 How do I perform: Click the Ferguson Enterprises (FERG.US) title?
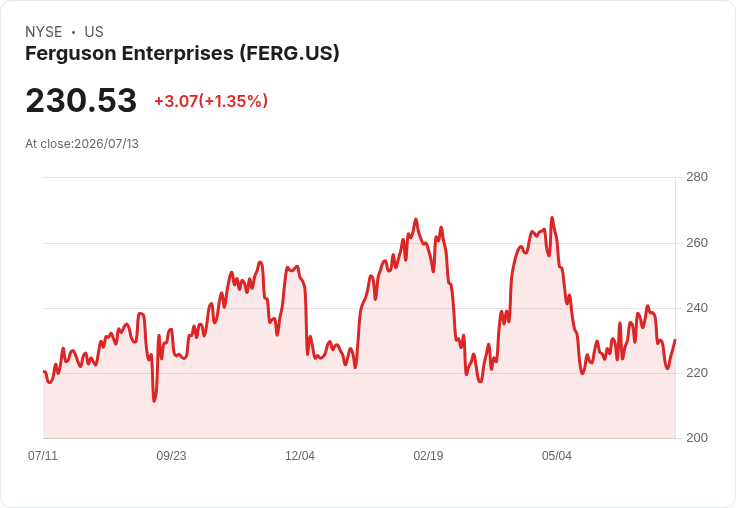[x=182, y=53]
